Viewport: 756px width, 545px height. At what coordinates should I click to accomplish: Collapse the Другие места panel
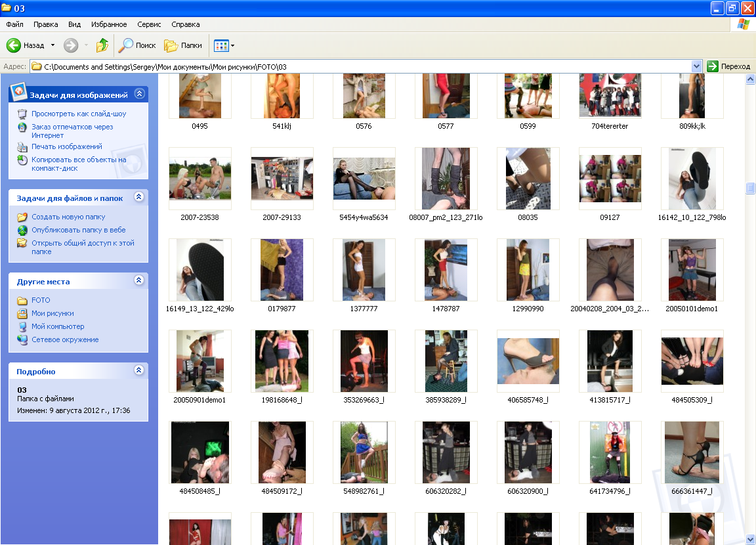pos(139,280)
